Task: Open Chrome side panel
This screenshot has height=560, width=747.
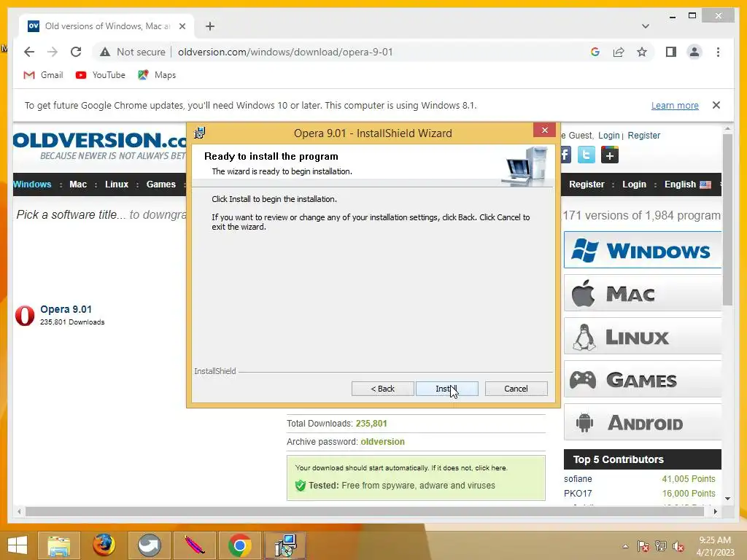Action: 671,52
